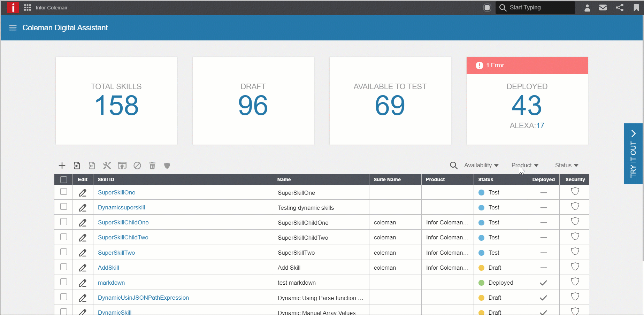Check the SuperSkillChildOne row checkbox
This screenshot has height=315, width=644.
[63, 221]
